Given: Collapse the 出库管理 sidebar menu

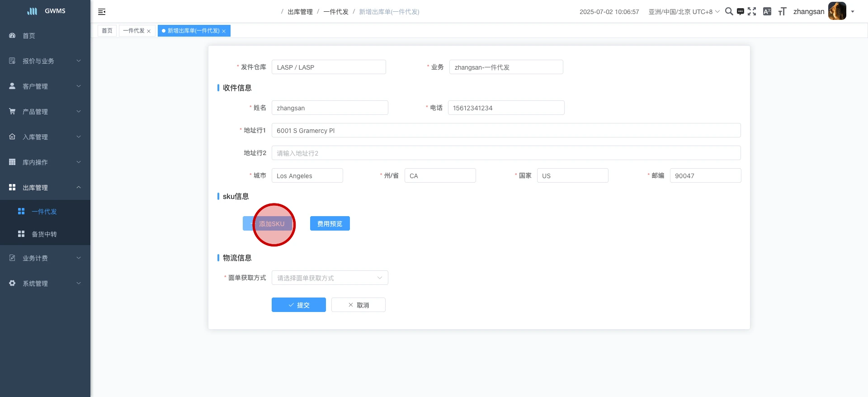Looking at the screenshot, I should click(45, 187).
